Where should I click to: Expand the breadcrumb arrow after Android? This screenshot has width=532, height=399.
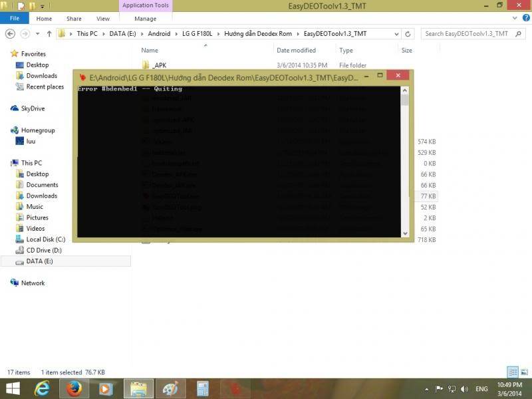[x=176, y=34]
